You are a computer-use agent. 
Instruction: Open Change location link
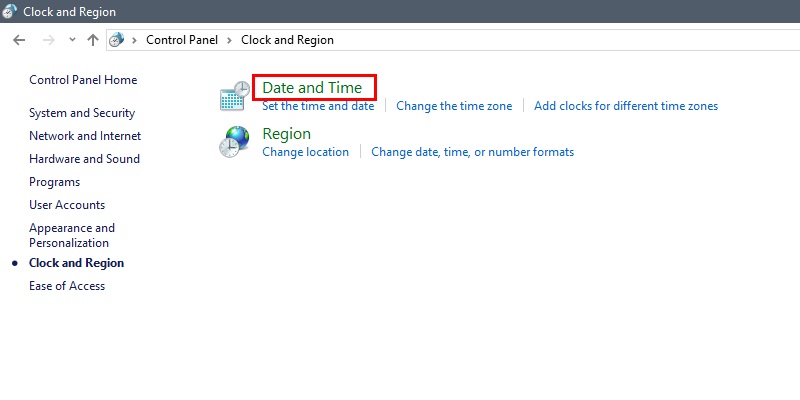click(306, 152)
